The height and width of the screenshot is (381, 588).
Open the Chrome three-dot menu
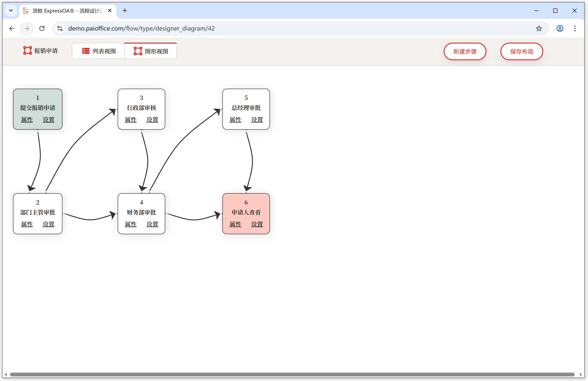pos(575,28)
